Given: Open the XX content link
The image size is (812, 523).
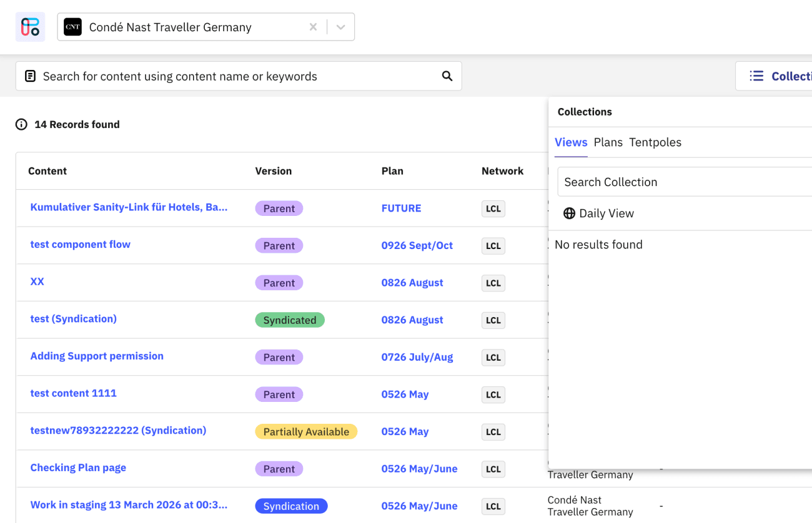Looking at the screenshot, I should click(x=37, y=281).
